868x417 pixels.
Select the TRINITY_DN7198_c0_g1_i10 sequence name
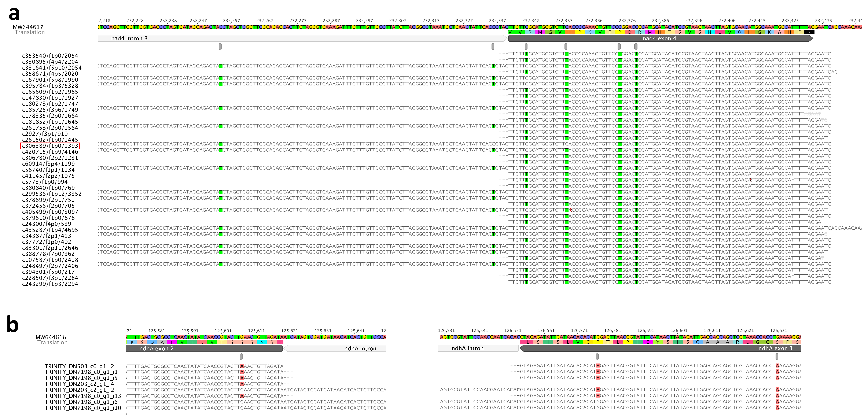82,408
